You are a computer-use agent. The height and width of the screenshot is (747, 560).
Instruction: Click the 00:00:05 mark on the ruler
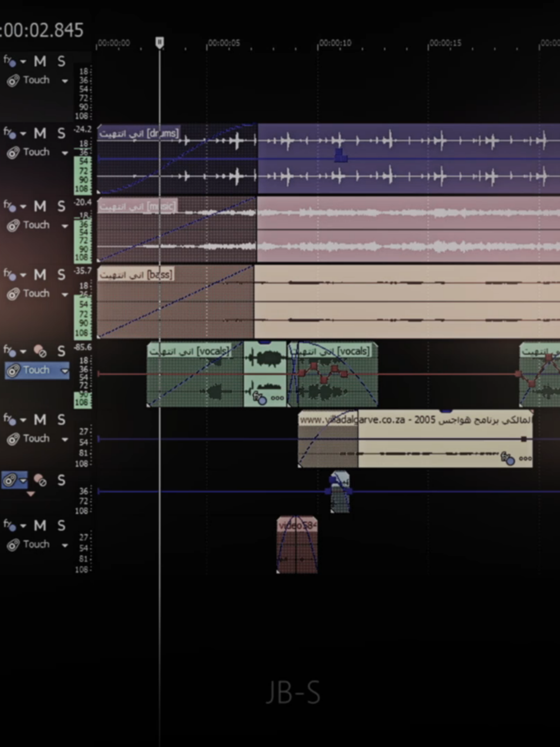(224, 43)
